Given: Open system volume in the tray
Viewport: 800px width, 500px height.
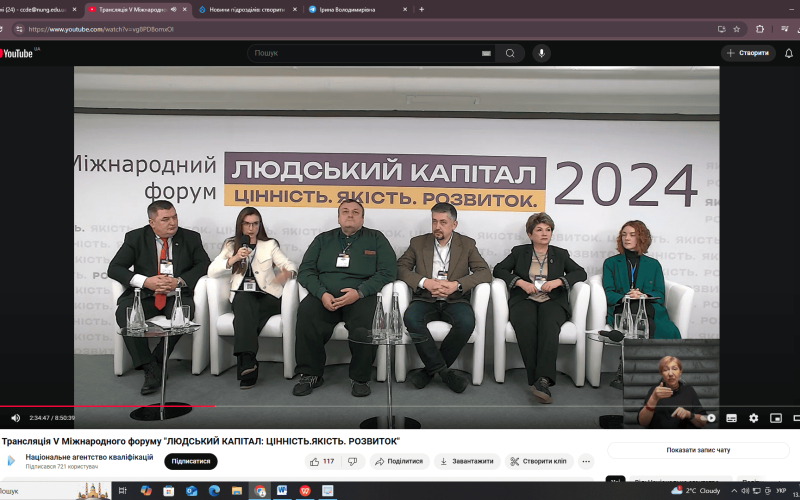Looking at the screenshot, I should pyautogui.click(x=745, y=491).
